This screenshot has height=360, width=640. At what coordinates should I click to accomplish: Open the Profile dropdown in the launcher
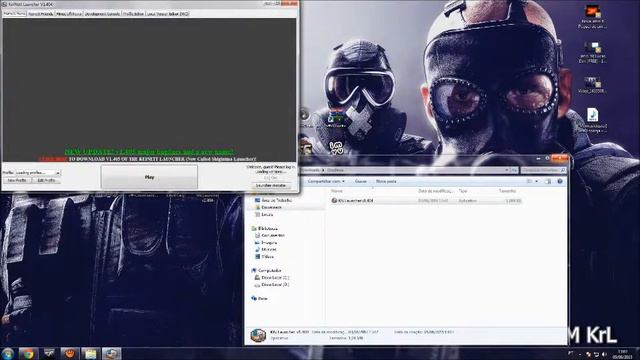38,173
